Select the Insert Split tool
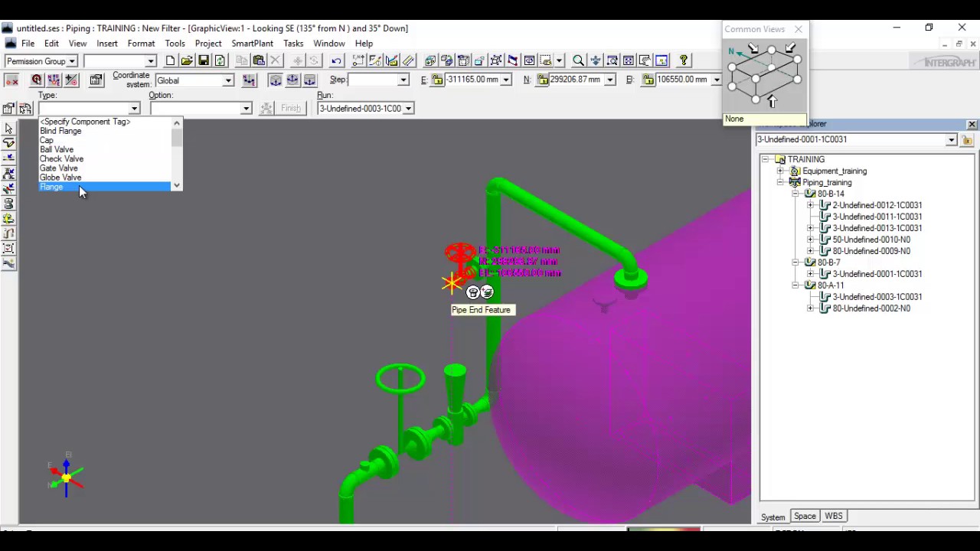980x551 pixels. pos(8,158)
